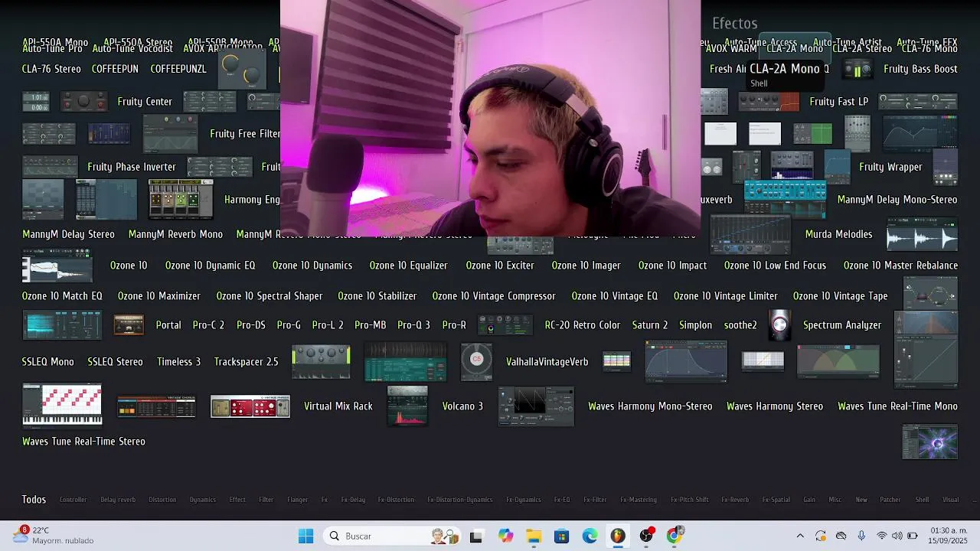Filter by the Visual category
The width and height of the screenshot is (980, 551).
coord(951,500)
